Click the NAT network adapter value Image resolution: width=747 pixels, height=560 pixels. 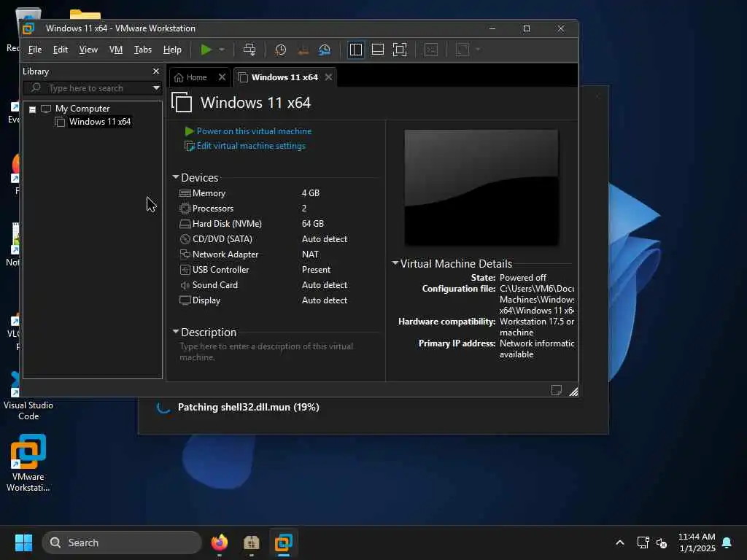[x=310, y=254]
